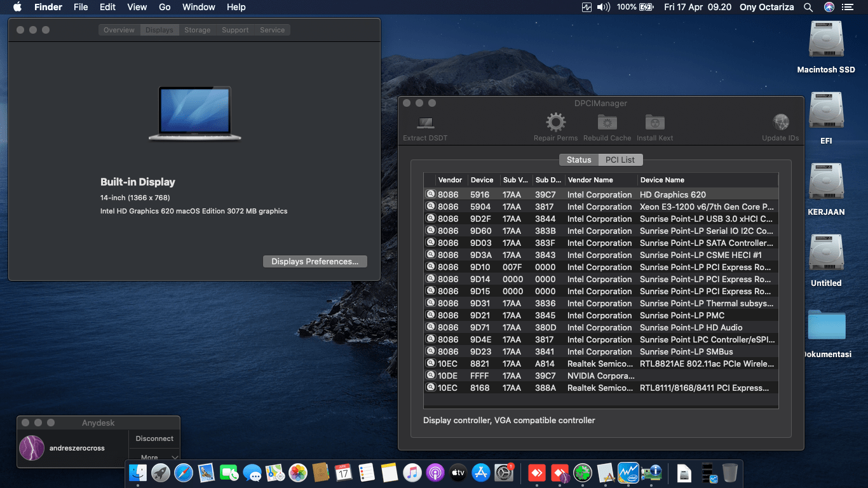Switch to the Status tab in DPCIManager
The width and height of the screenshot is (868, 488).
pos(579,160)
